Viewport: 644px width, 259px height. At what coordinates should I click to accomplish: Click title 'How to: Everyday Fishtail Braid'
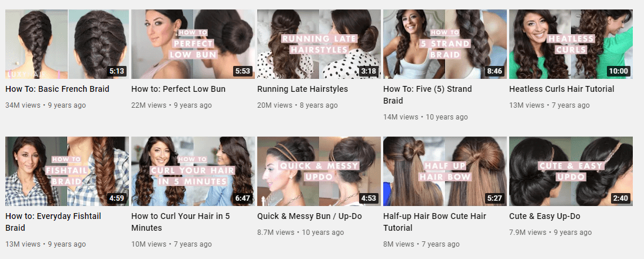tap(53, 222)
